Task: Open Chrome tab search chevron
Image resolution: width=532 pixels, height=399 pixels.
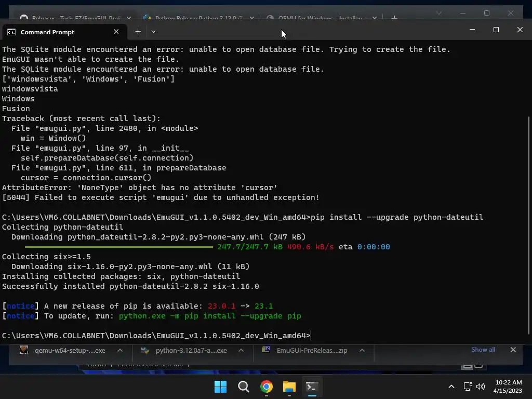Action: tap(438, 13)
